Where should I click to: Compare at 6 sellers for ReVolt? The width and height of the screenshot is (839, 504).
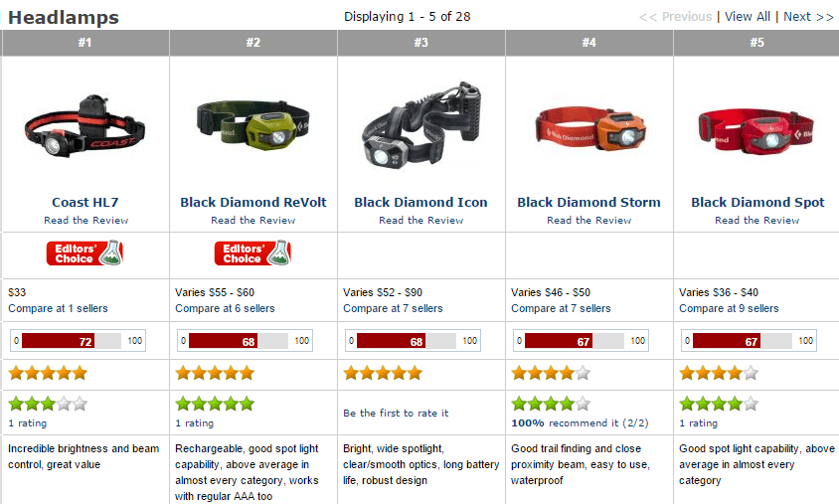(225, 308)
